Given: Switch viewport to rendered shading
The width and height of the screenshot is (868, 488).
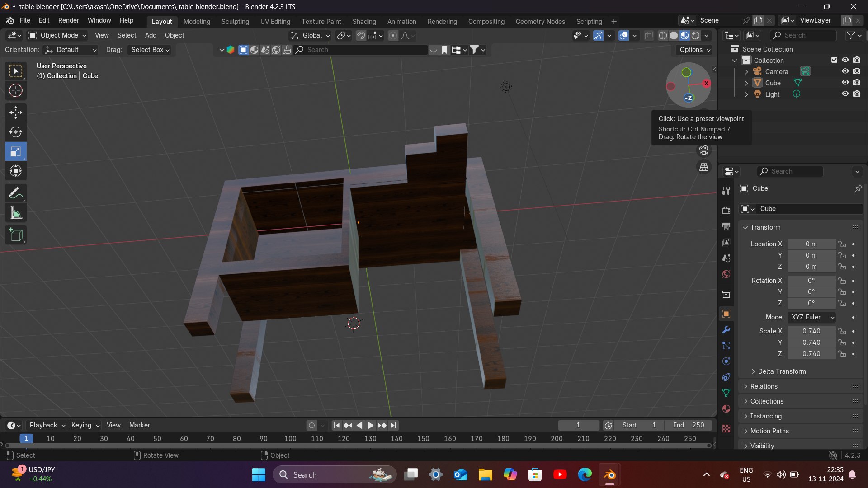Looking at the screenshot, I should 696,35.
